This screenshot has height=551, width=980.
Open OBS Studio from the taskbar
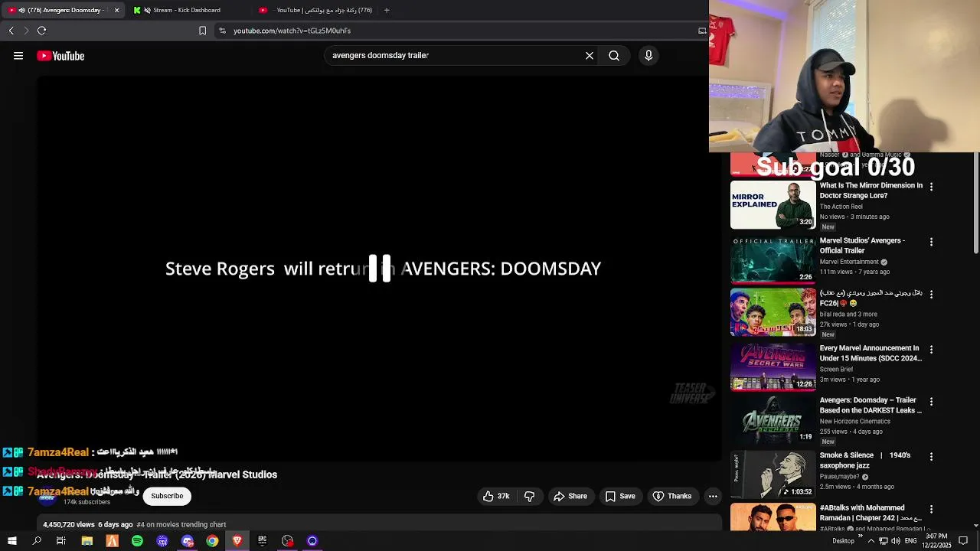(287, 541)
